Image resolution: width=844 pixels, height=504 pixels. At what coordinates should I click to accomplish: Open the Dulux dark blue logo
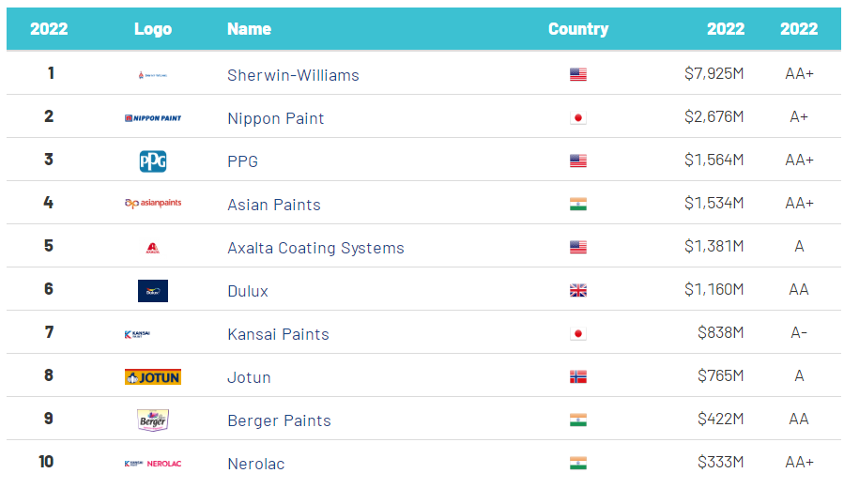153,291
